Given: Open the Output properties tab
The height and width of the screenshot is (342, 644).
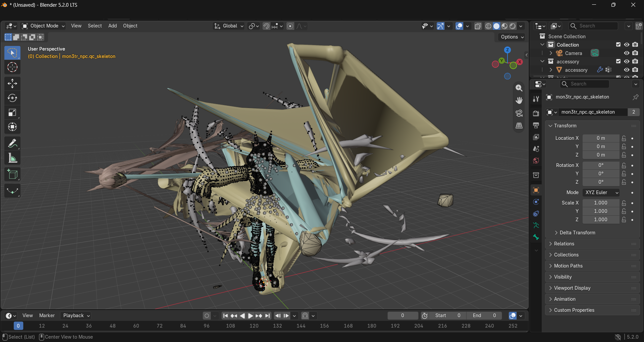Looking at the screenshot, I should (x=536, y=125).
